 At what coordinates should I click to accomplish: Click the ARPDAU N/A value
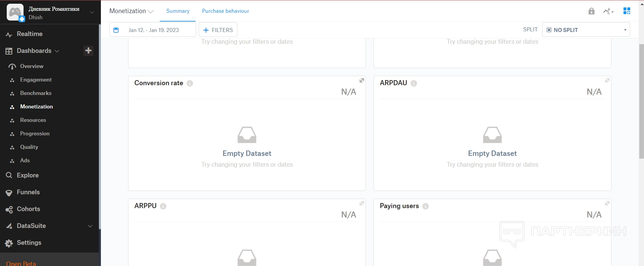594,92
